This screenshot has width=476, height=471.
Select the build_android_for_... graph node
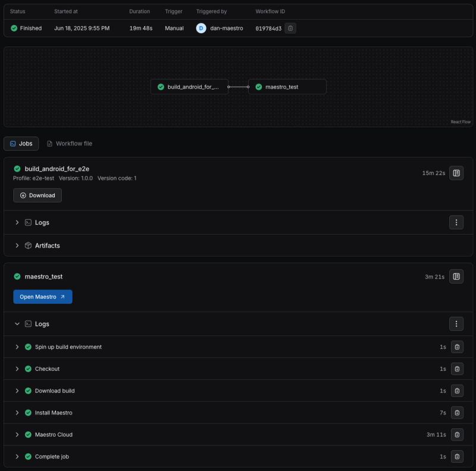click(189, 87)
